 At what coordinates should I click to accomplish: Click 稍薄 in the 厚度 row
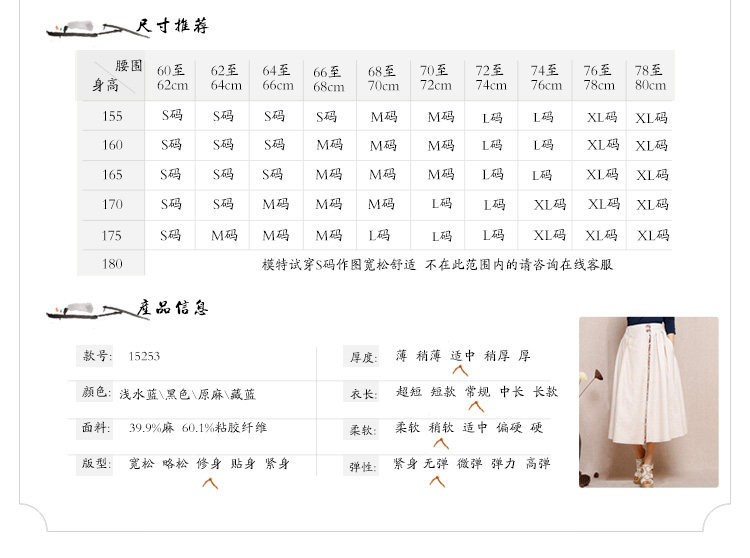[x=428, y=356]
